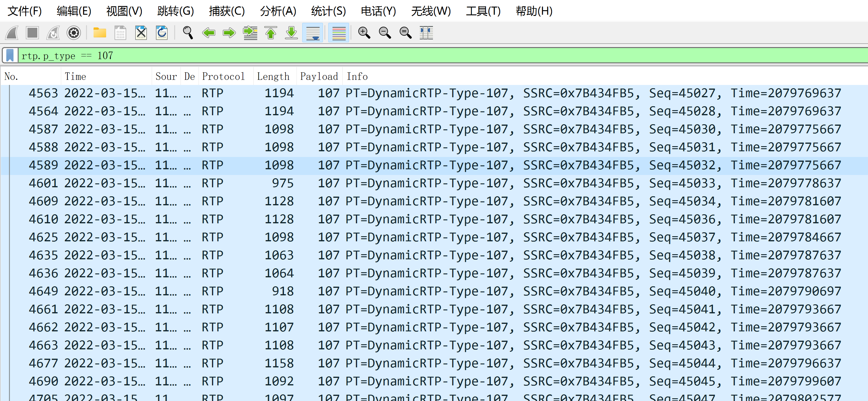Open the filter bookmarks menu

coord(10,55)
